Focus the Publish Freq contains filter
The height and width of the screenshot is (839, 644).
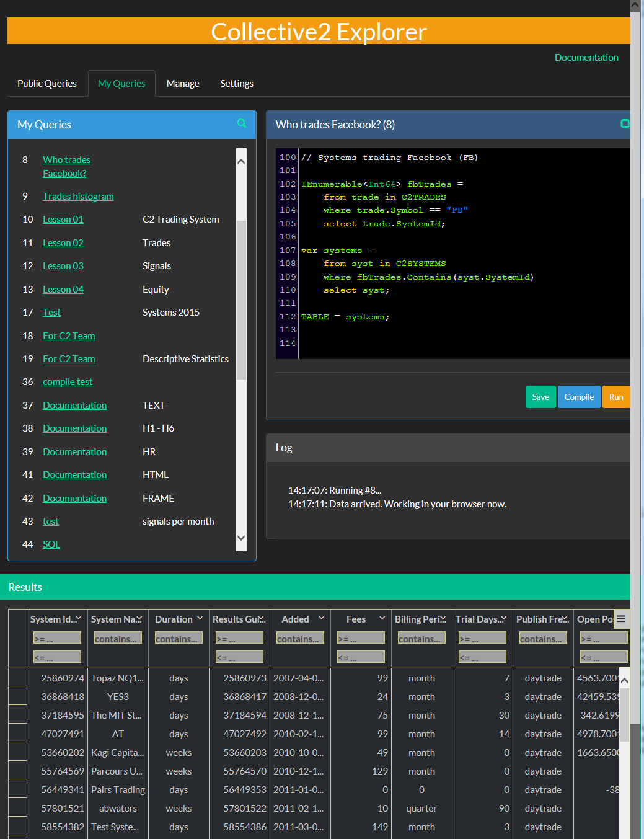point(543,638)
